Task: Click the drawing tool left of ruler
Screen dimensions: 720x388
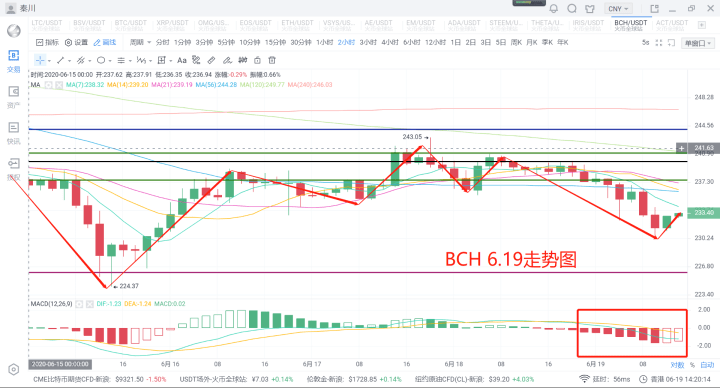Action: point(196,60)
